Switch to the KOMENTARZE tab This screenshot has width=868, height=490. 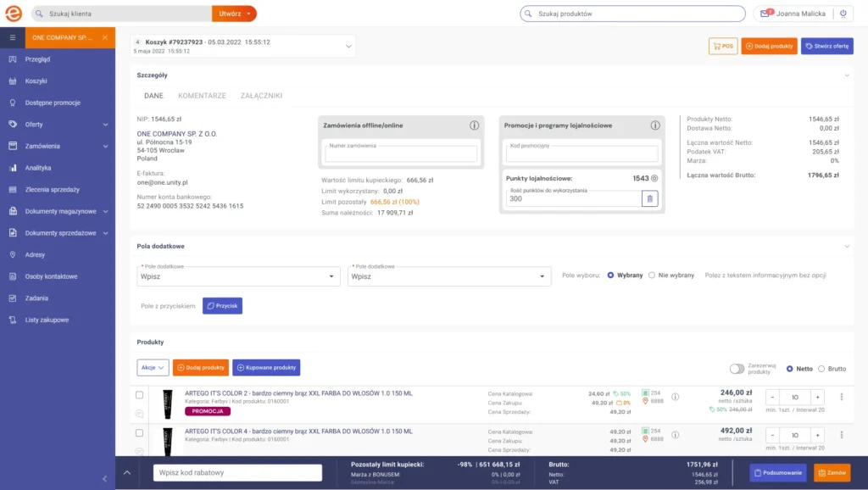[202, 96]
